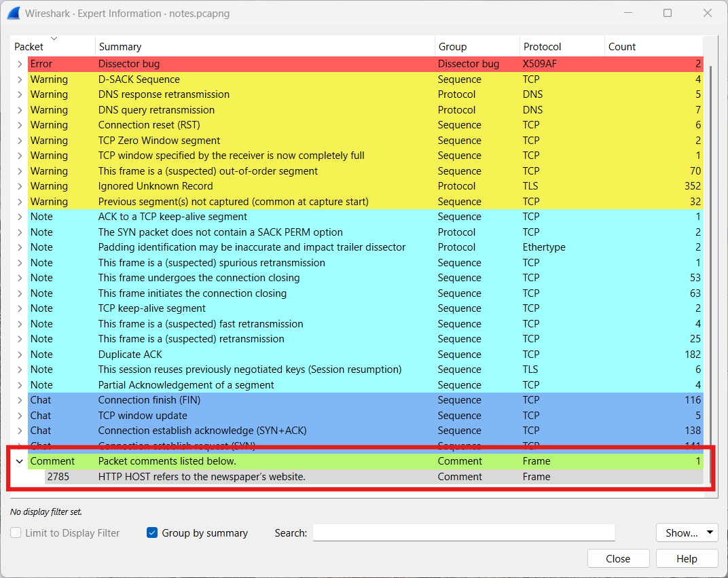Screen dimensions: 728x578
Task: Select the Ignored Unknown Record TLS row
Action: click(156, 186)
